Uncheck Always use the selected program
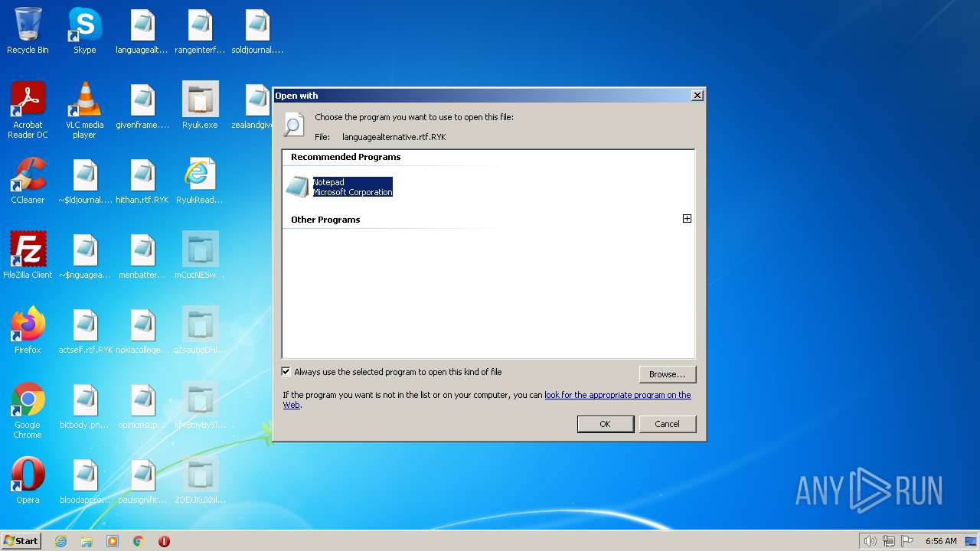This screenshot has height=551, width=980. point(286,372)
